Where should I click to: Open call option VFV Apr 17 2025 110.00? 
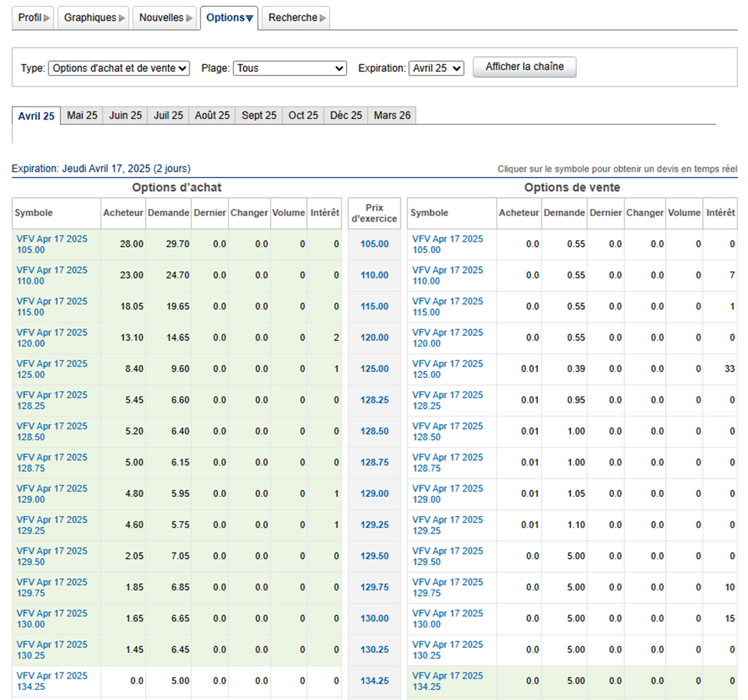(52, 275)
